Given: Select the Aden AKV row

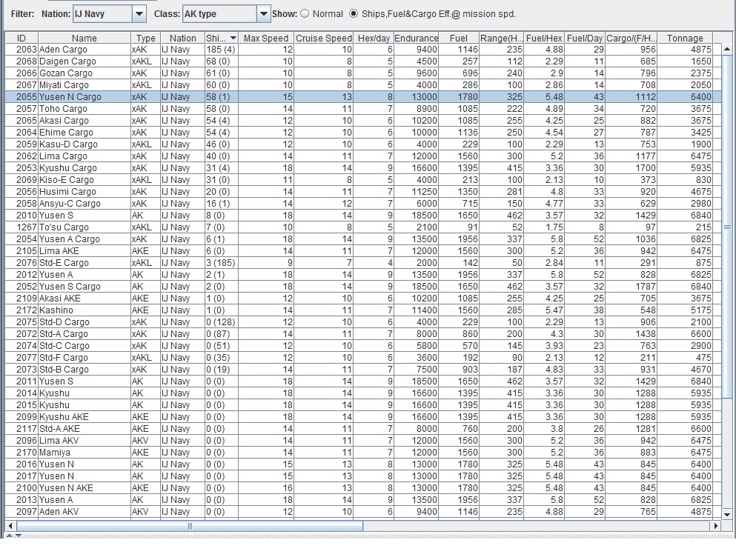Looking at the screenshot, I should coord(363,511).
